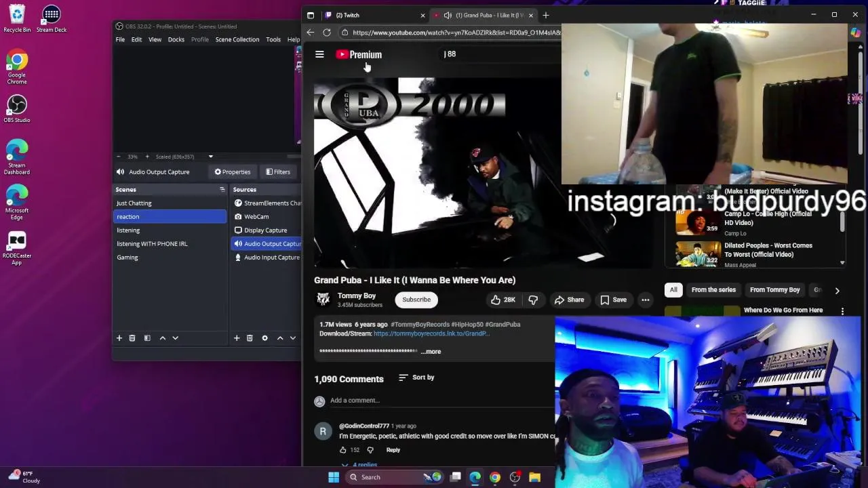Click the Add a comment field
Screen dimensions: 868x488
[x=441, y=400]
